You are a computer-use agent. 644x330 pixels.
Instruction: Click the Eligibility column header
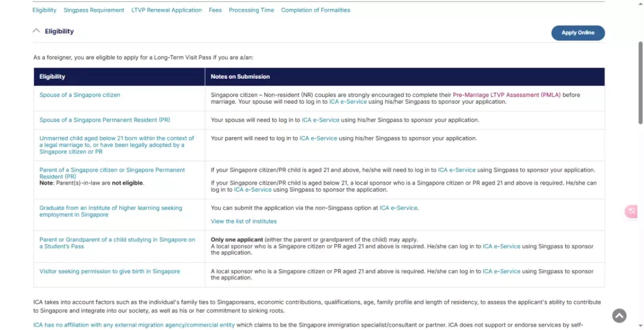click(x=119, y=77)
